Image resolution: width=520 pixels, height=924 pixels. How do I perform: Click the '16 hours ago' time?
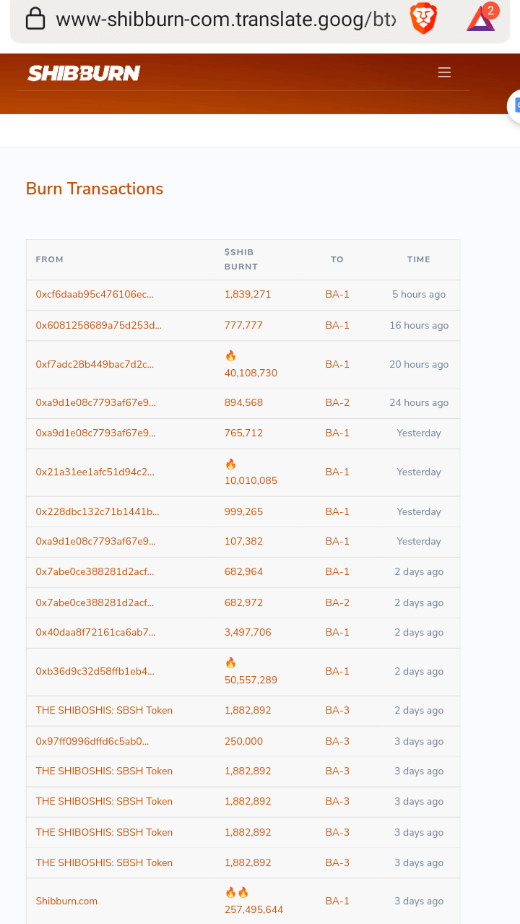coord(419,325)
